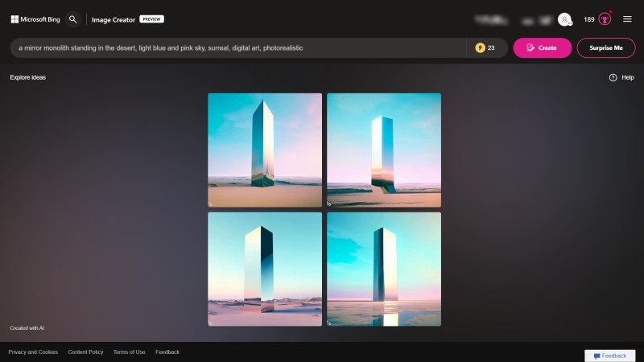Open the Terms of Use link
This screenshot has height=362, width=644.
click(x=130, y=352)
